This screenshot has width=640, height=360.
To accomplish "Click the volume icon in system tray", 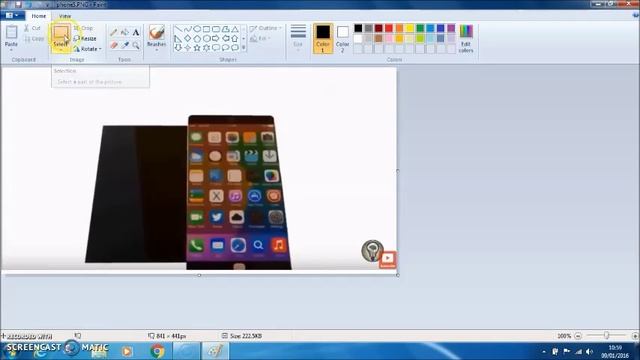I will pyautogui.click(x=589, y=351).
